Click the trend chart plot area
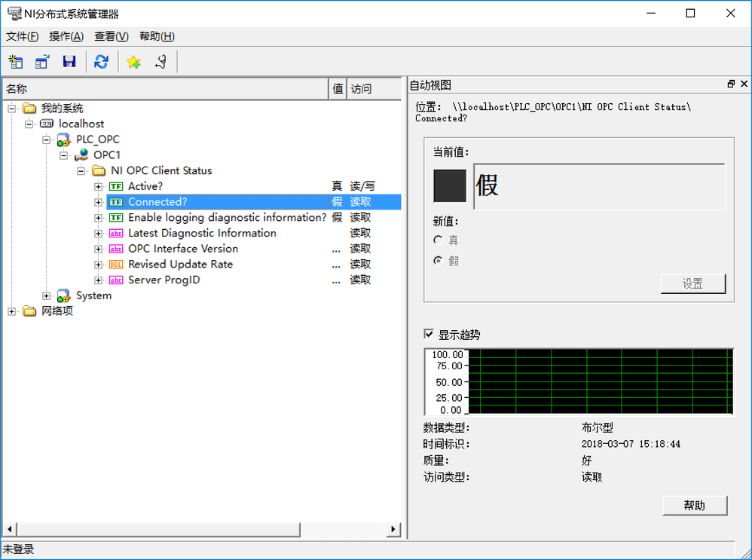The height and width of the screenshot is (560, 752). [601, 381]
